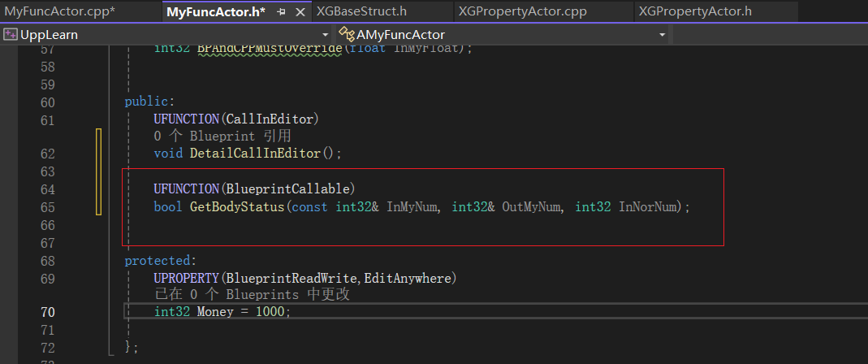868x364 pixels.
Task: Click the DetailCallInEditor function name
Action: tap(255, 153)
